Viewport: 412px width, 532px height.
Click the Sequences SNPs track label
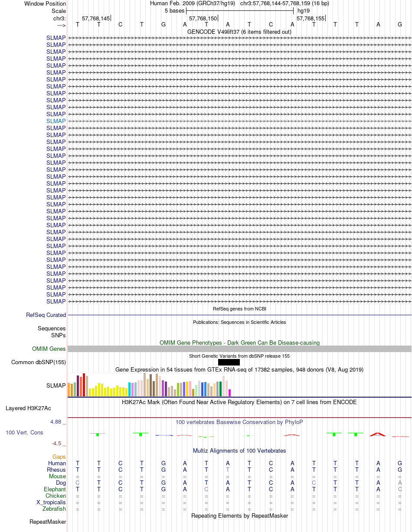tap(52, 332)
